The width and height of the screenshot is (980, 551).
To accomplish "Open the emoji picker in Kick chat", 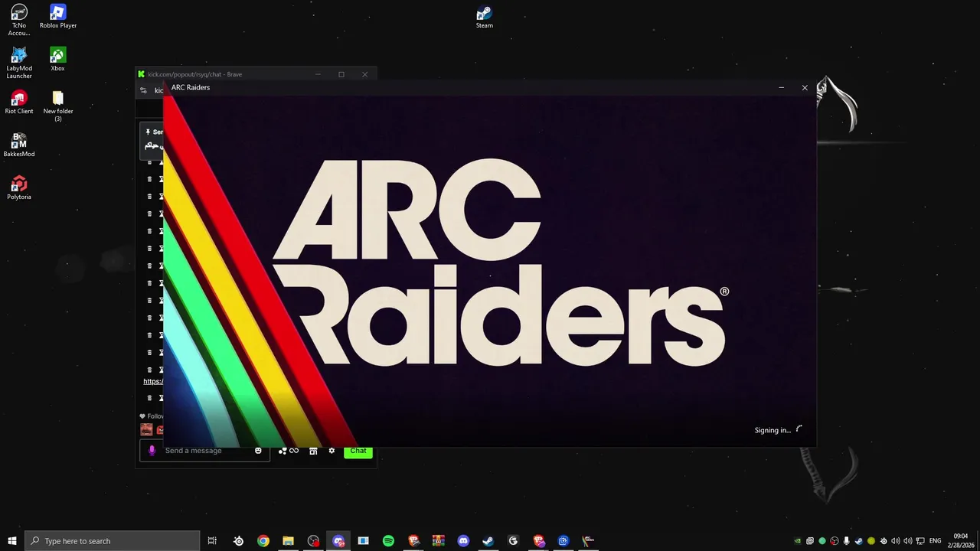I will tap(258, 451).
